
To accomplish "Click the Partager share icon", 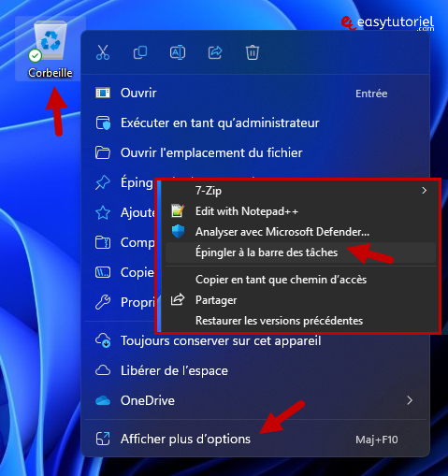I will [178, 300].
